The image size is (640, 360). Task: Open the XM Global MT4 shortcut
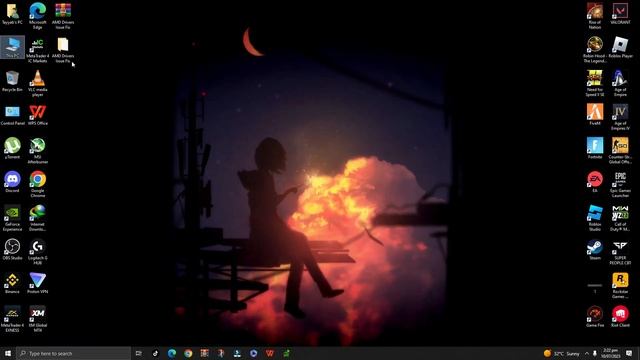coord(38,320)
